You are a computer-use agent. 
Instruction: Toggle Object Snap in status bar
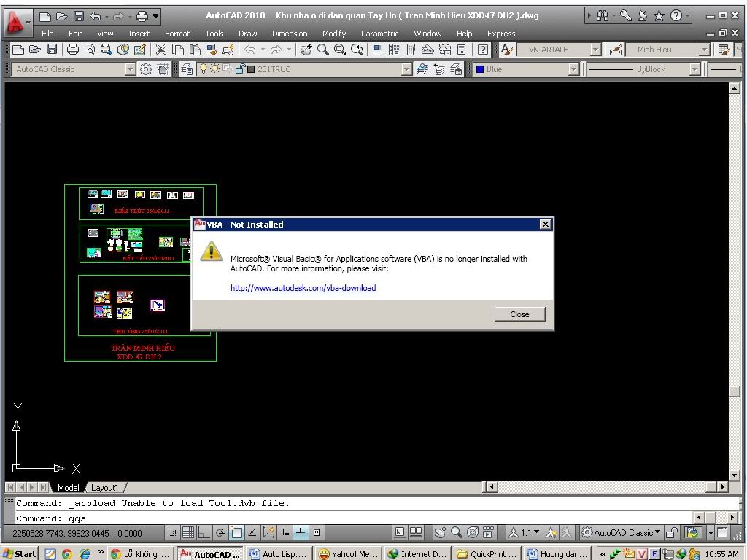[x=236, y=532]
